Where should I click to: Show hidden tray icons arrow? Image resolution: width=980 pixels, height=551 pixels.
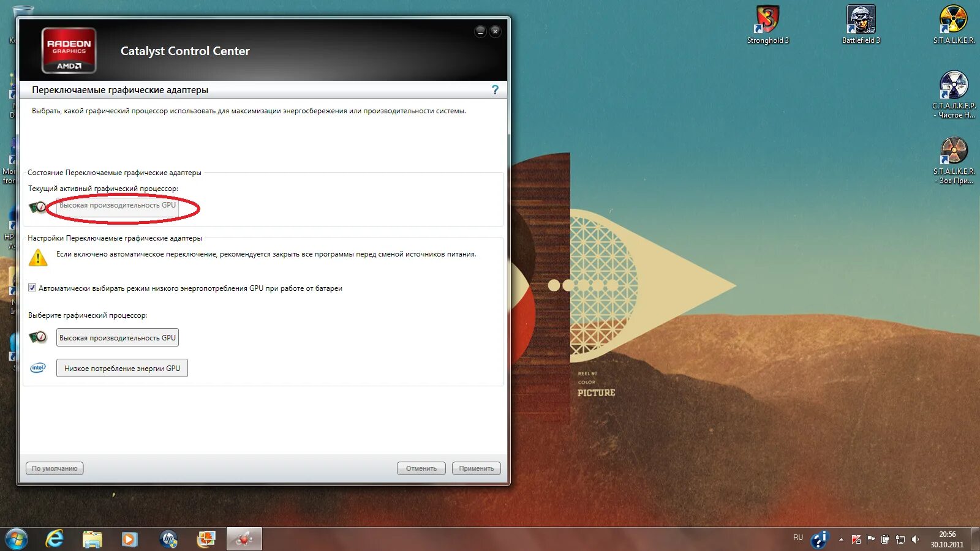click(x=841, y=539)
